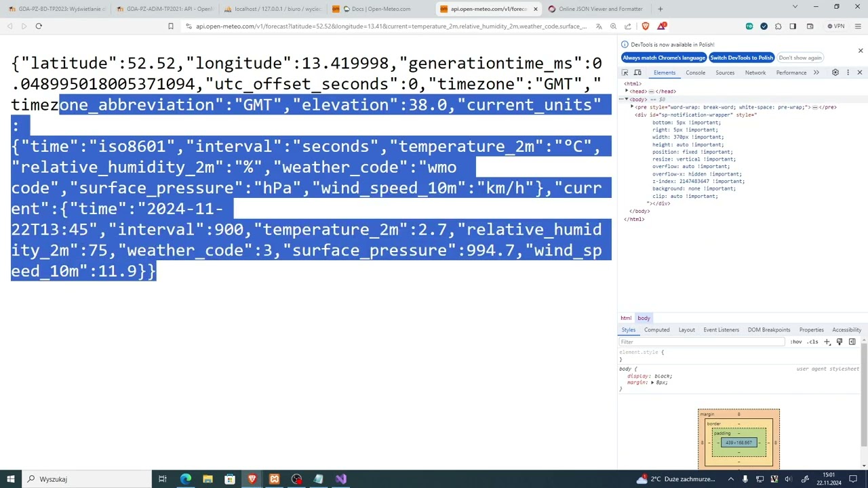Collapse the body element node
This screenshot has height=488, width=868.
point(627,99)
